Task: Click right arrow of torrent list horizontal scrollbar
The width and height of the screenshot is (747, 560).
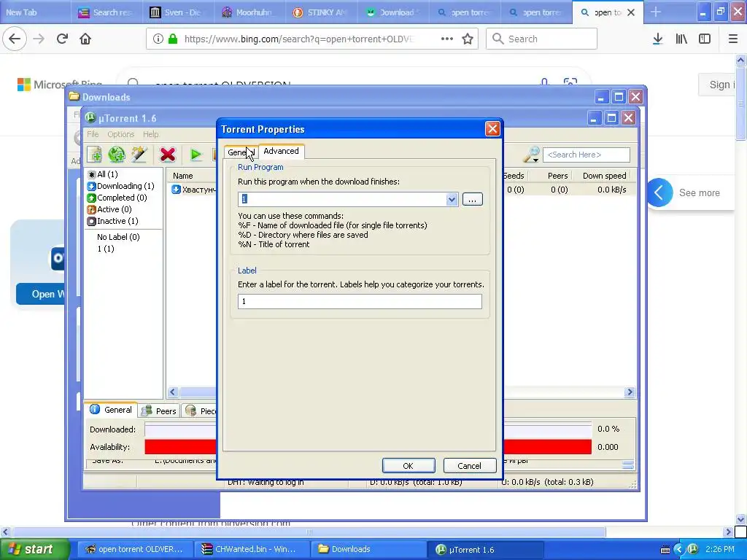Action: (x=630, y=392)
